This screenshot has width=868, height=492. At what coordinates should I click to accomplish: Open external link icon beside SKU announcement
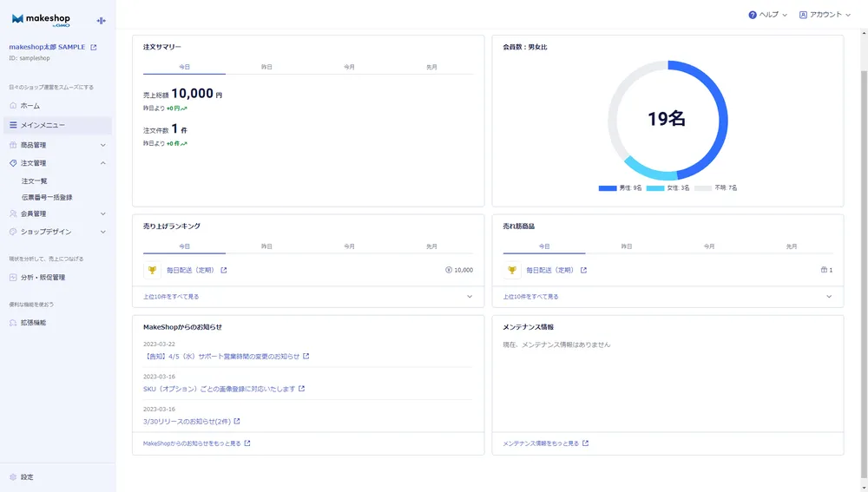pyautogui.click(x=302, y=389)
